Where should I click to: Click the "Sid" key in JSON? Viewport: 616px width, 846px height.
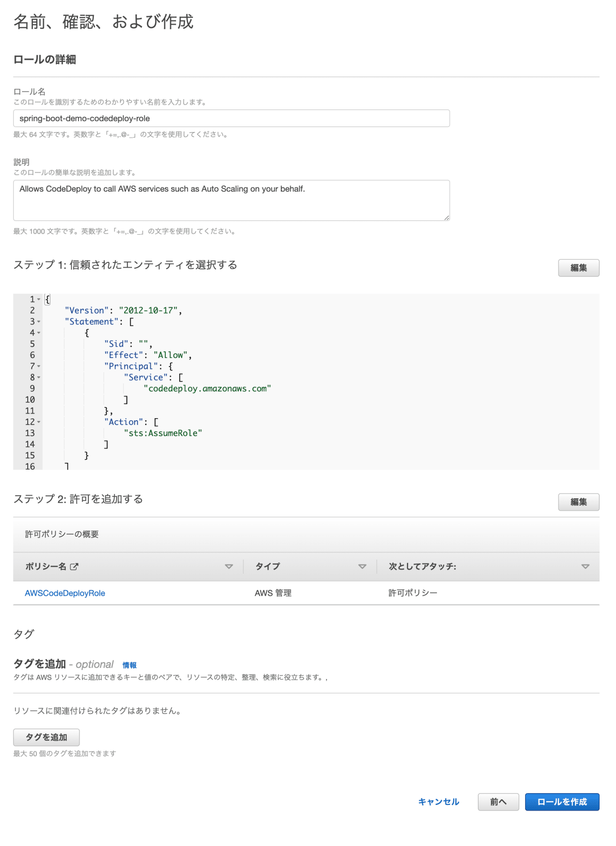pyautogui.click(x=117, y=344)
